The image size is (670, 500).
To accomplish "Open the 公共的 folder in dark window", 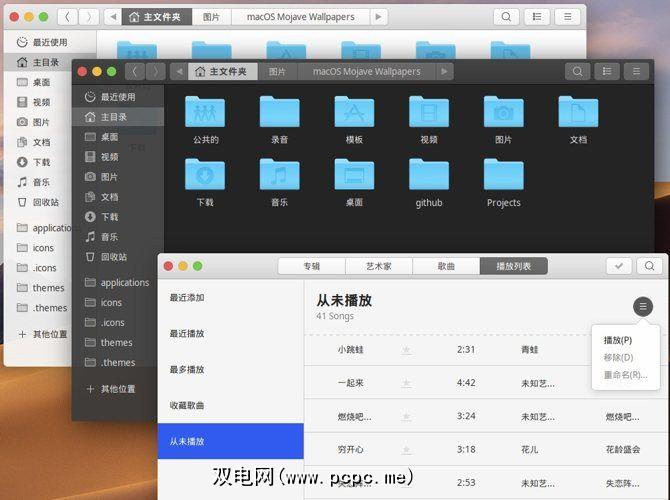I will click(x=205, y=112).
